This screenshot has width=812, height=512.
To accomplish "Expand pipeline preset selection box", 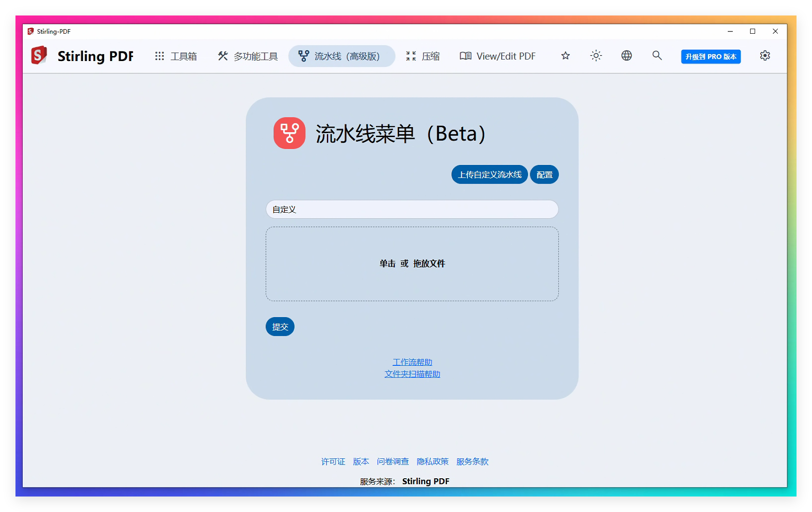I will coord(411,209).
